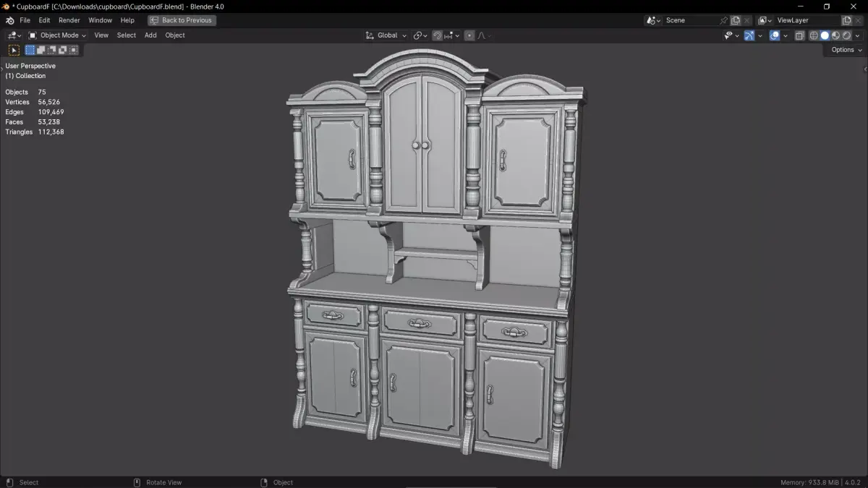The height and width of the screenshot is (488, 868).
Task: Open the Edit menu
Action: [45, 20]
